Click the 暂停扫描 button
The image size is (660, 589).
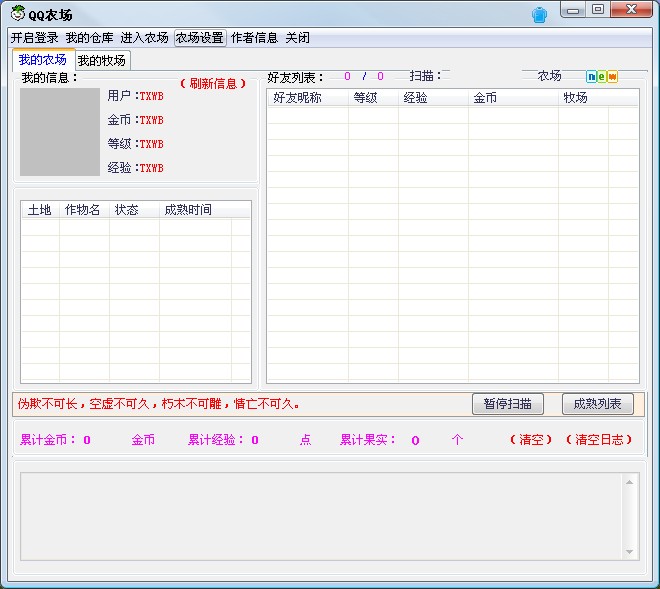pos(508,404)
